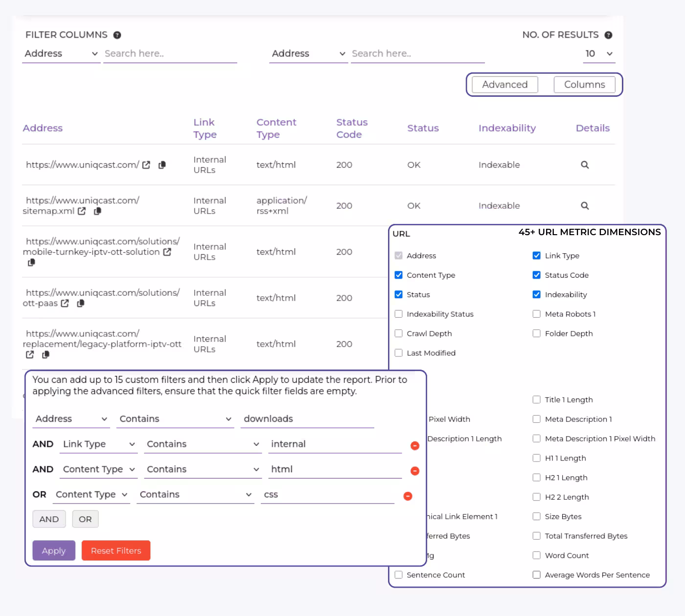
Task: Click the No. of Results help icon
Action: pos(608,35)
